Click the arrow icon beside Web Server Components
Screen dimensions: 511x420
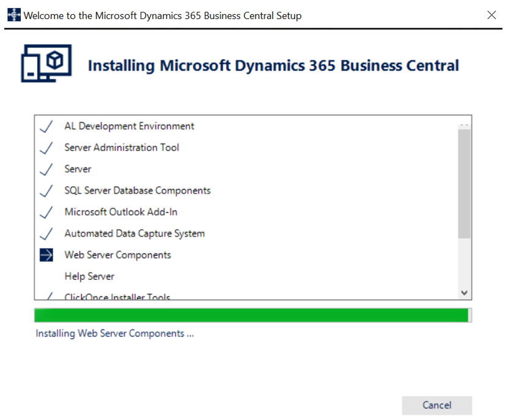tap(46, 255)
